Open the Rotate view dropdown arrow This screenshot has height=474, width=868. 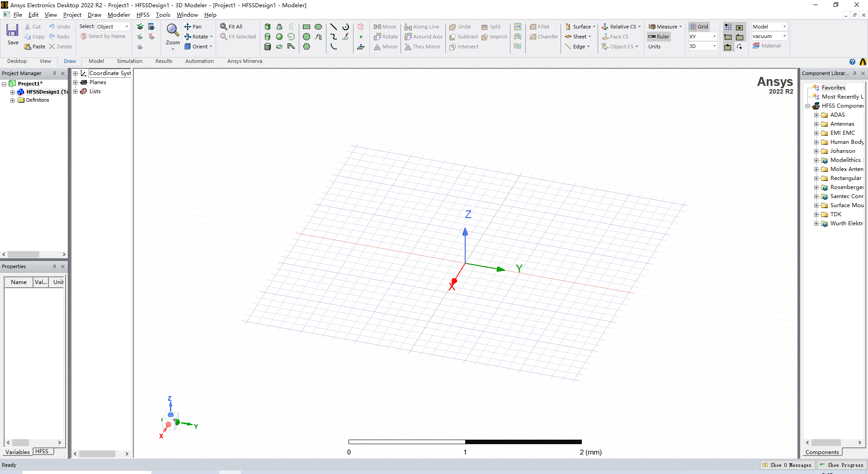coord(211,37)
